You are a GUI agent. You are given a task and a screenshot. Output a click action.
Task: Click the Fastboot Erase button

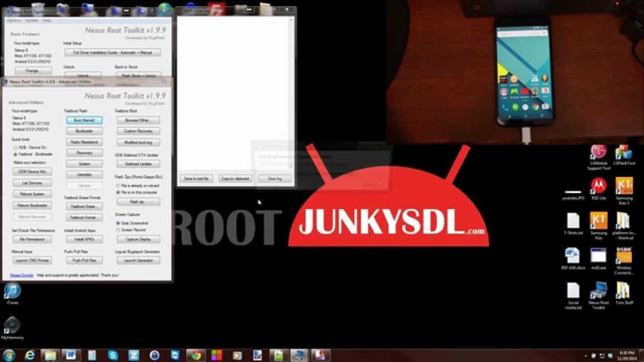tap(85, 206)
